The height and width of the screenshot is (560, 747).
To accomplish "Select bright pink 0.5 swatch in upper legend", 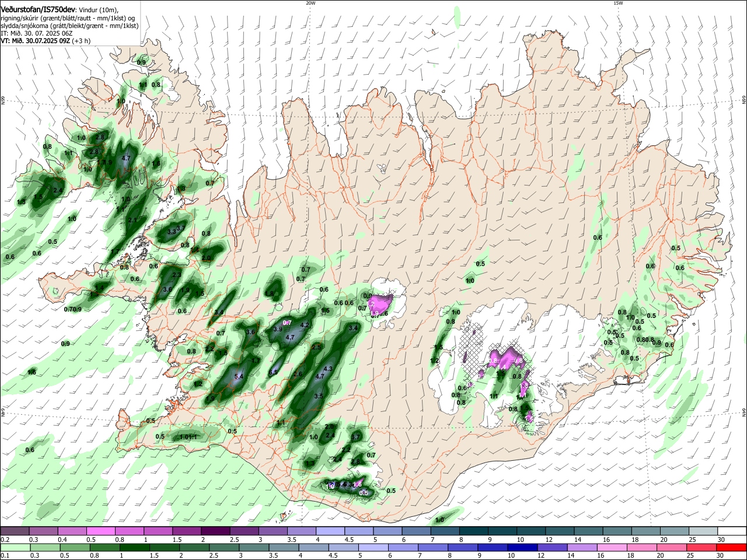I will (100, 531).
